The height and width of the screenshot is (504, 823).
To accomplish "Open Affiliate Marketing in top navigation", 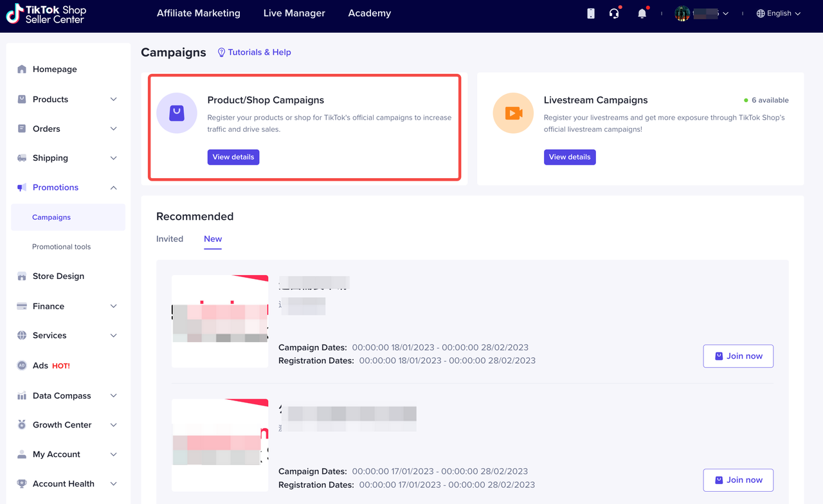I will [199, 14].
